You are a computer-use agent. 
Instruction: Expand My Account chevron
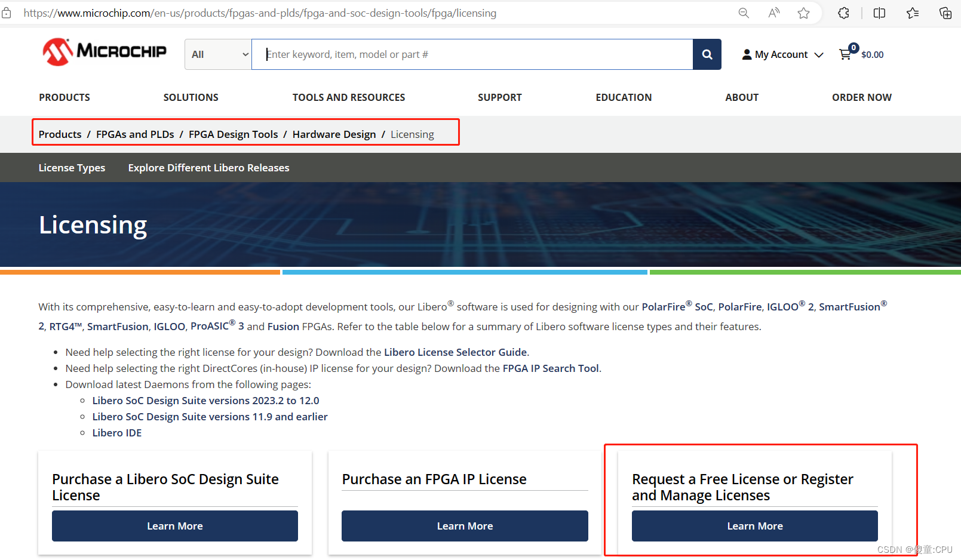[819, 55]
